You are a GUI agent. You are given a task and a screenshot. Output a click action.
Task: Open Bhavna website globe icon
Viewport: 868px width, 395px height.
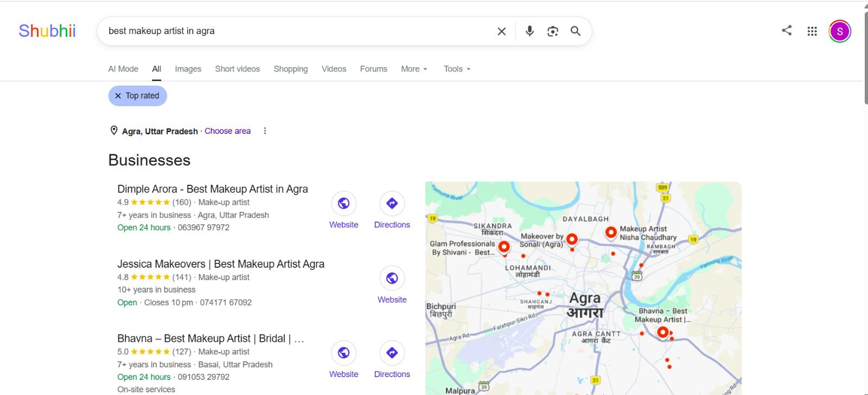343,353
